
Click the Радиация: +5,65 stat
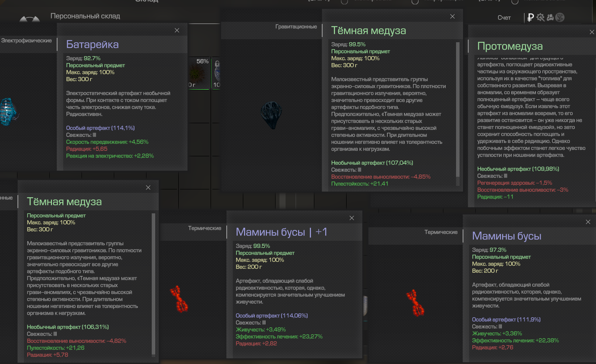point(87,149)
